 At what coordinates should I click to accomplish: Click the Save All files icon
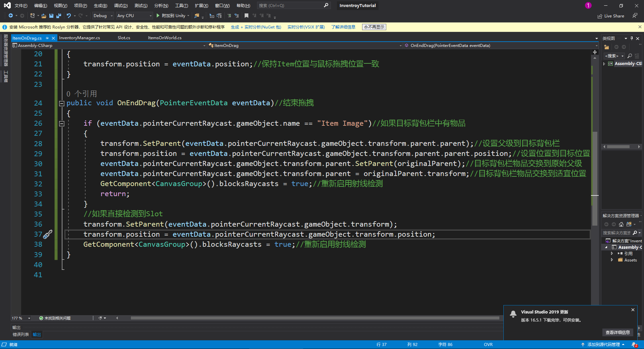59,16
